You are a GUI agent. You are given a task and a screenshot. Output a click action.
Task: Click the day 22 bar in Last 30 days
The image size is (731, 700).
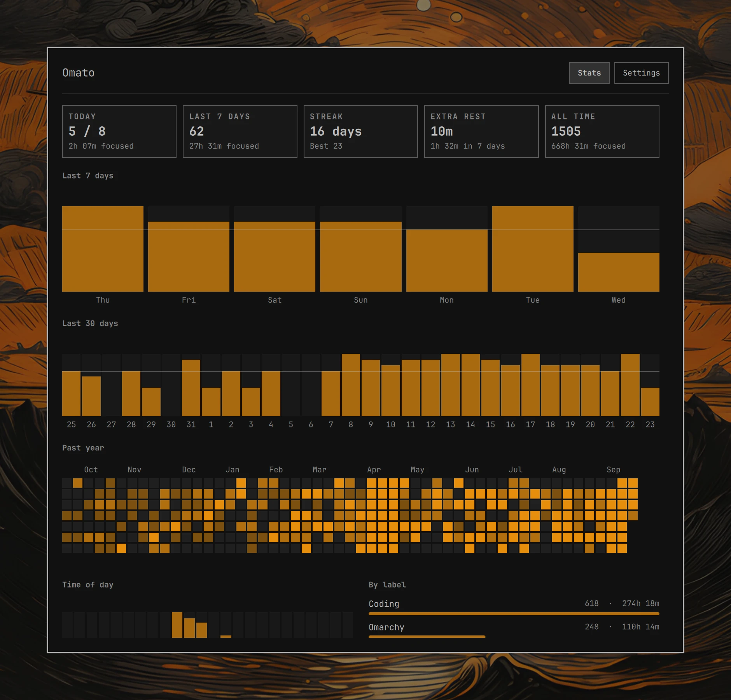point(630,385)
